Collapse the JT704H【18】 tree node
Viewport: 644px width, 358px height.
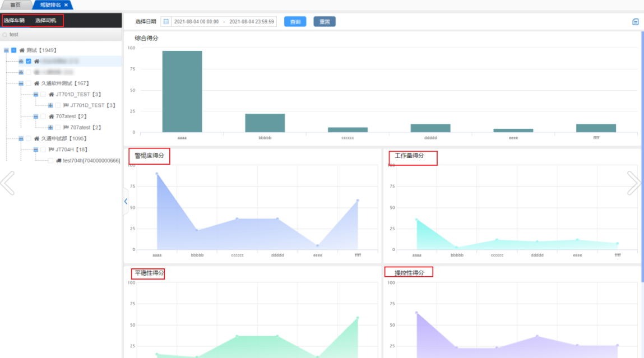click(35, 150)
